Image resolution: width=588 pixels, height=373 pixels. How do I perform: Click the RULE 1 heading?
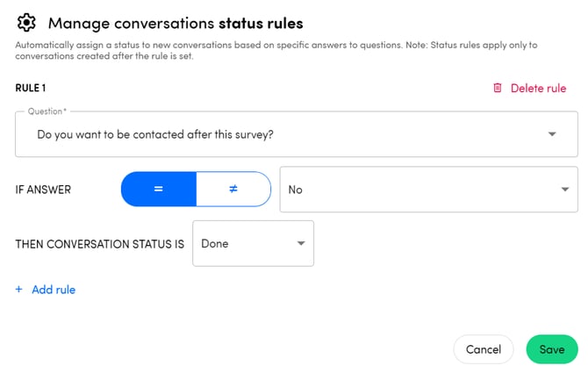coord(31,88)
